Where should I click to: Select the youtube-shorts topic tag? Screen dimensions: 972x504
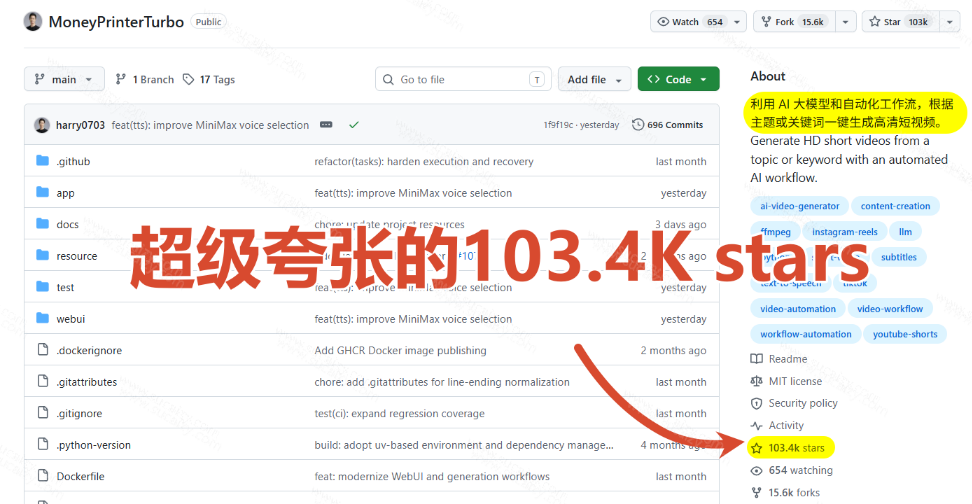(905, 334)
